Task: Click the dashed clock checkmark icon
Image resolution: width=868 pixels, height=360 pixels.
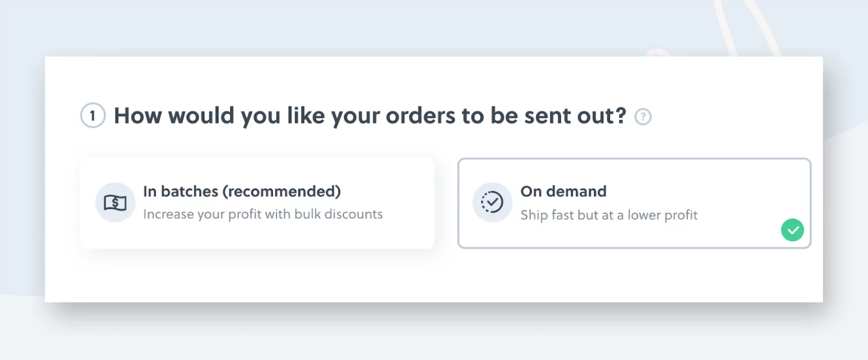Action: click(x=492, y=202)
